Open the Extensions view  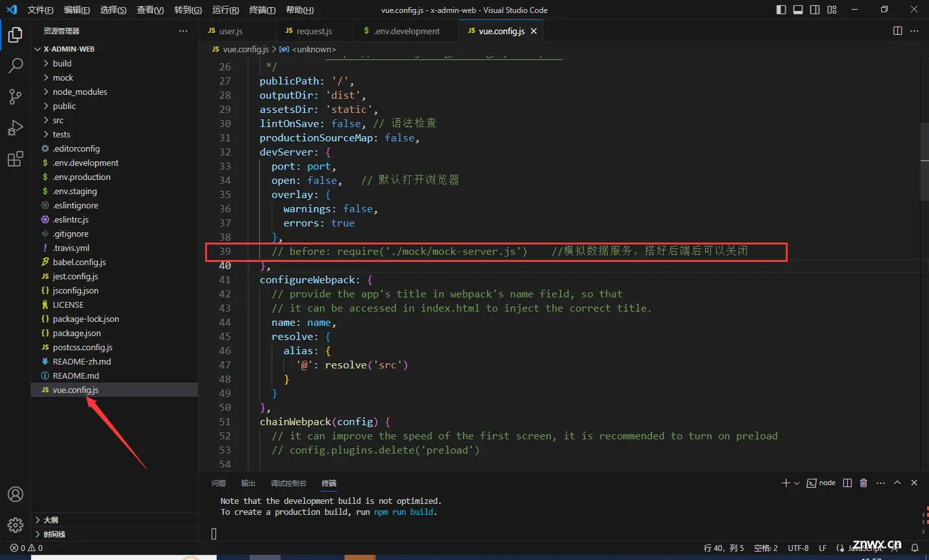pos(15,159)
